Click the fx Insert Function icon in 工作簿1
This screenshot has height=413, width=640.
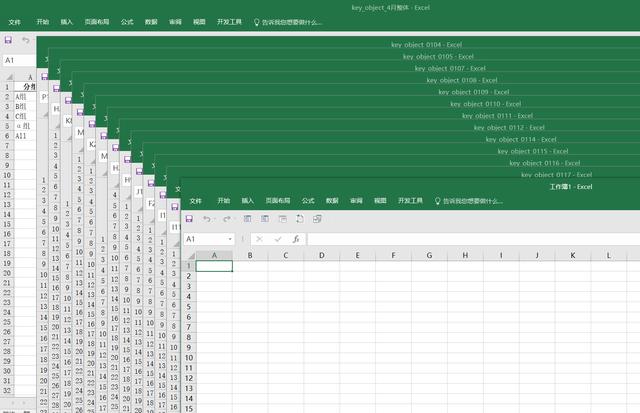[296, 239]
